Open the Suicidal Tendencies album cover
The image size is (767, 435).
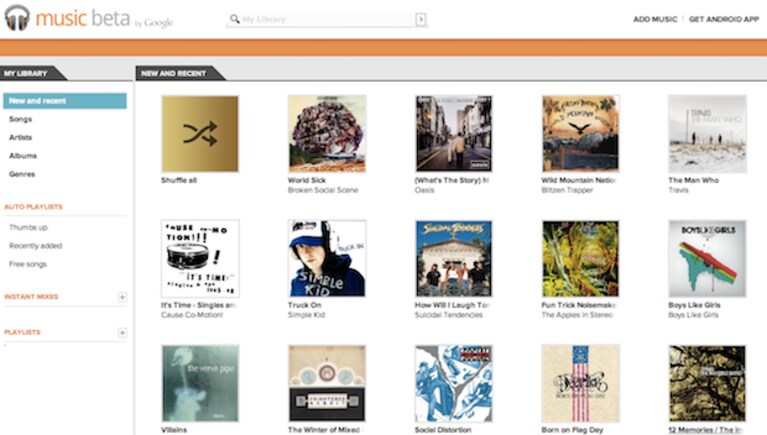pos(453,258)
